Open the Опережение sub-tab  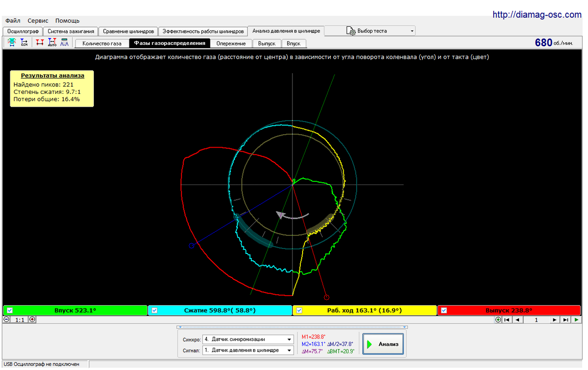(x=231, y=43)
